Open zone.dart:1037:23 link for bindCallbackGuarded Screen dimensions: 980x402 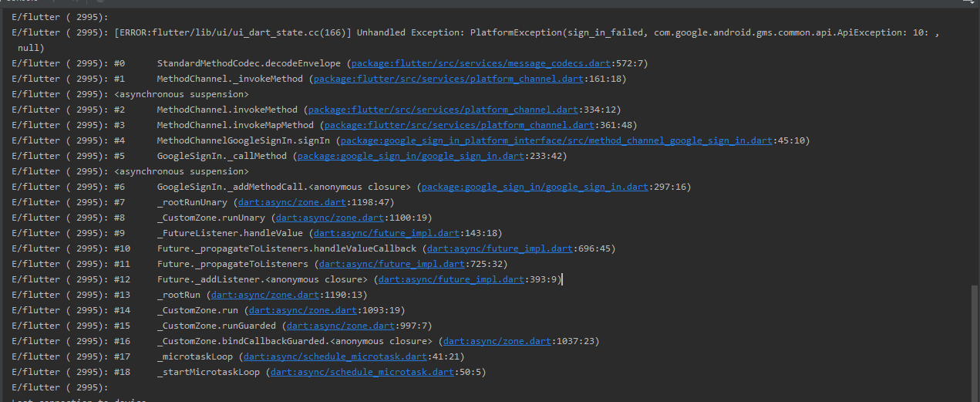tap(497, 341)
